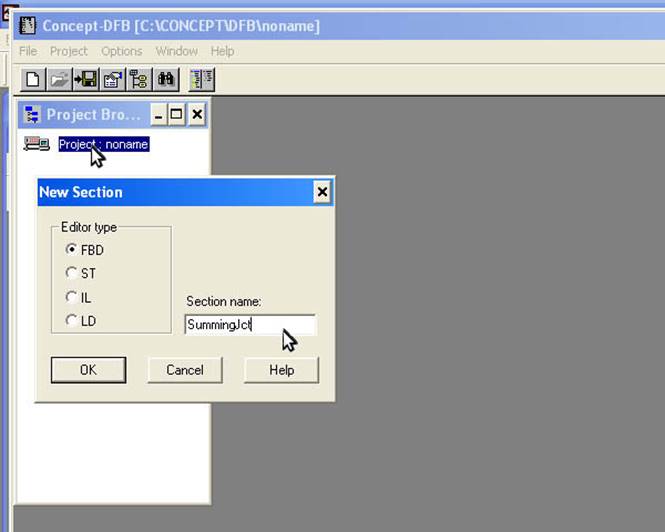665x532 pixels.
Task: Close the Project Browser window
Action: coord(197,115)
